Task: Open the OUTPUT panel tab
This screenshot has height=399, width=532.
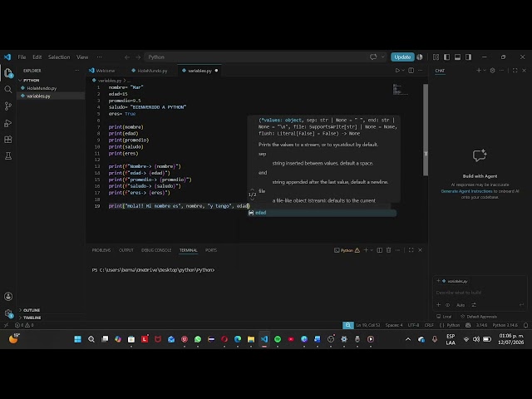Action: (x=126, y=250)
